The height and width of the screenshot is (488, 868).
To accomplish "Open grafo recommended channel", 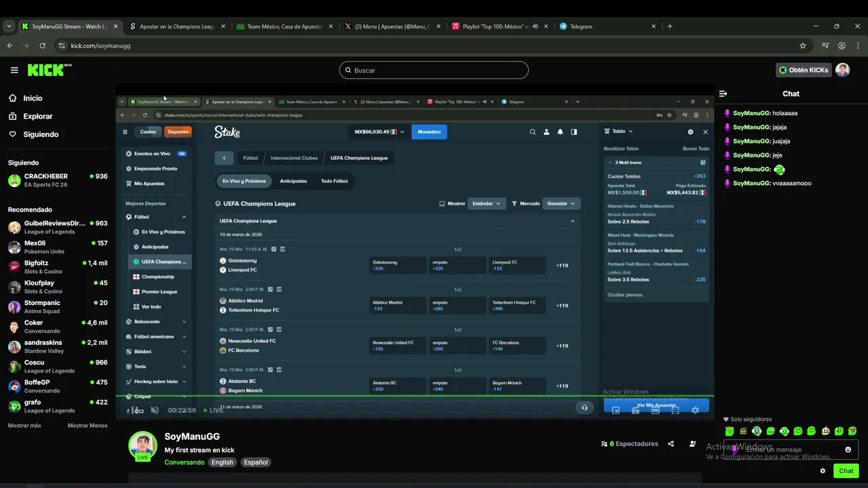I will 58,407.
